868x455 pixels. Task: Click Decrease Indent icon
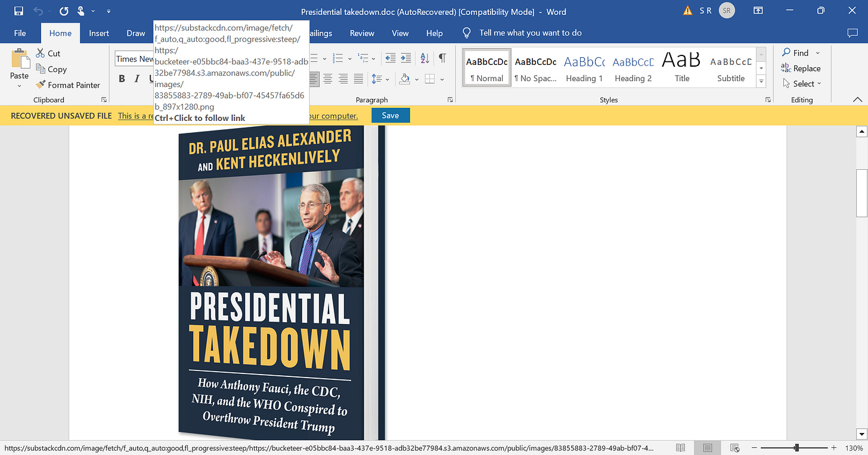390,58
